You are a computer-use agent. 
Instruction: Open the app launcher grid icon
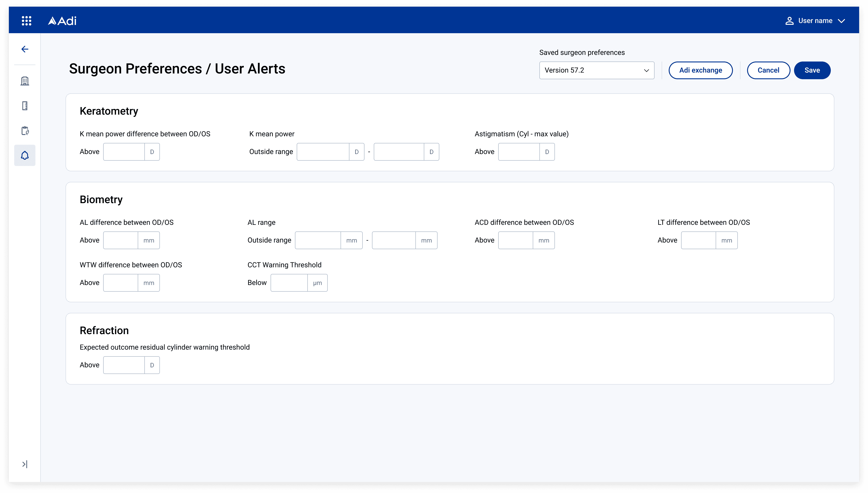coord(26,21)
